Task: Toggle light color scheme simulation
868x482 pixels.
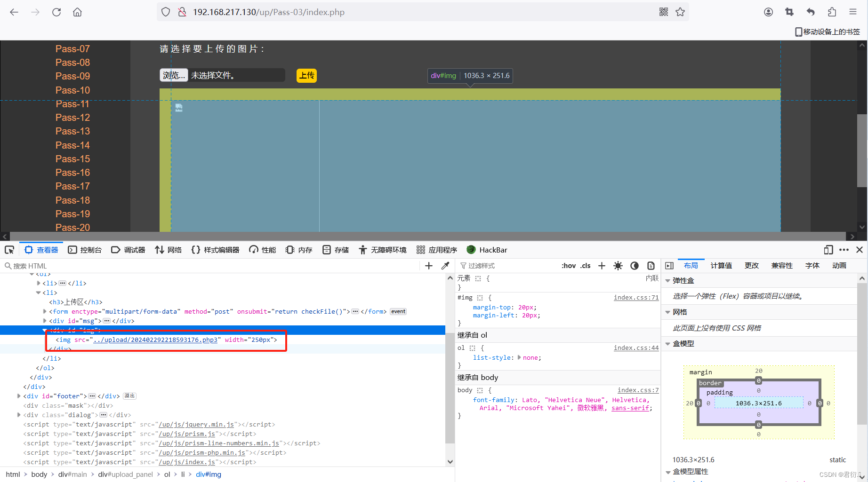Action: (x=618, y=266)
